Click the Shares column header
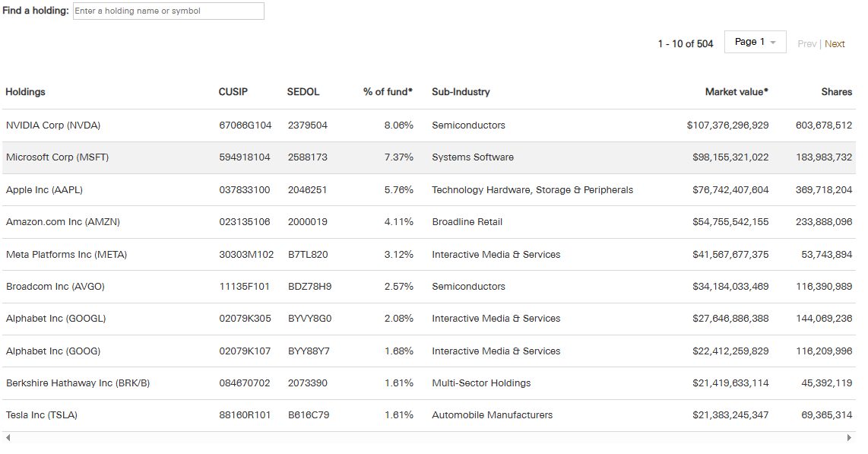Screen dimensions: 868x454 pos(836,92)
